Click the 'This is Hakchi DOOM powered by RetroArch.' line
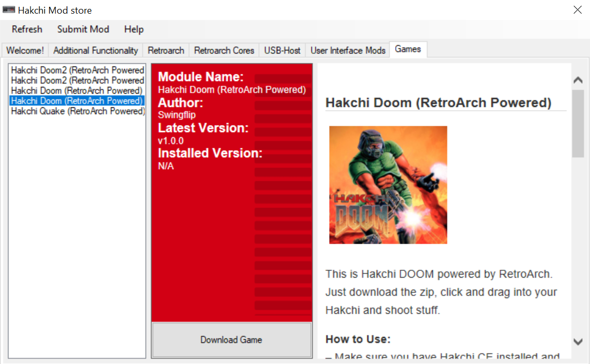The image size is (590, 364). (x=439, y=274)
